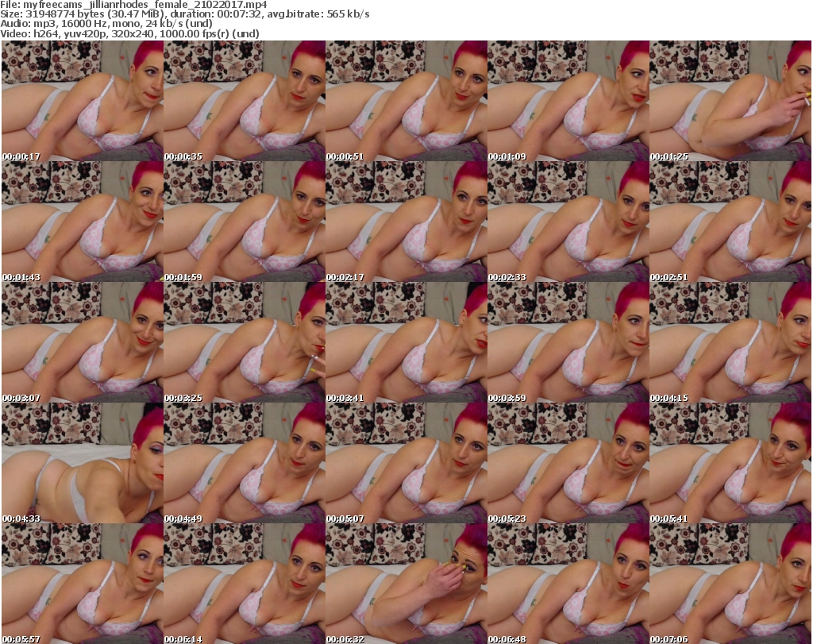Open the frame at 00:00:35
The height and width of the screenshot is (644, 813).
pos(245,101)
